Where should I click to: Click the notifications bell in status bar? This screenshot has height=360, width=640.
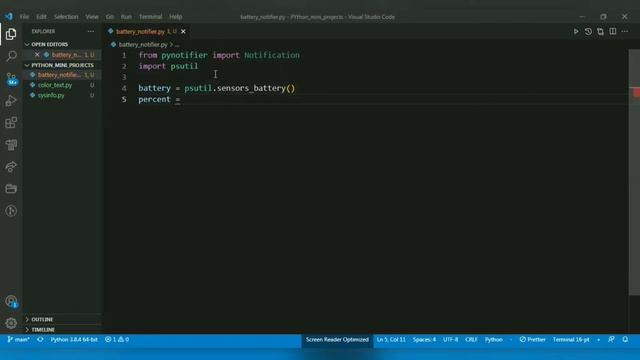point(625,340)
